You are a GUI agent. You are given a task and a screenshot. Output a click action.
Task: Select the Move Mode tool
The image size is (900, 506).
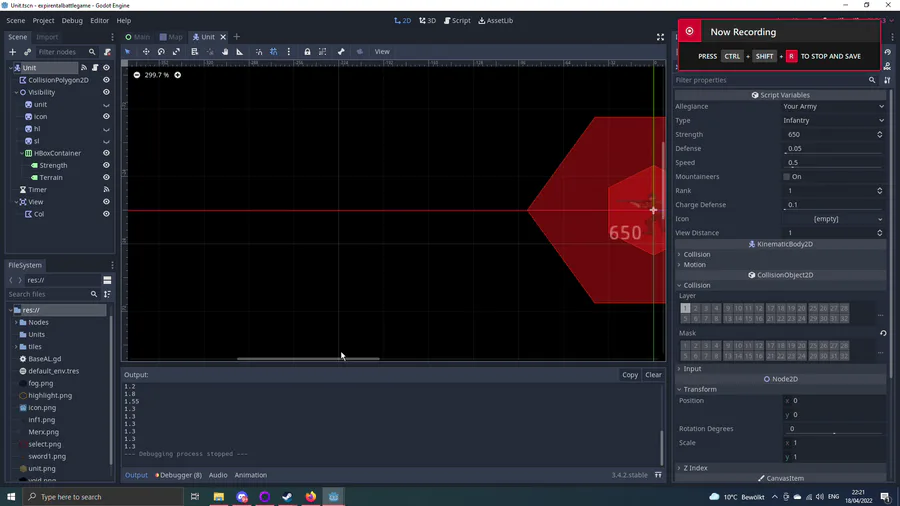[146, 52]
